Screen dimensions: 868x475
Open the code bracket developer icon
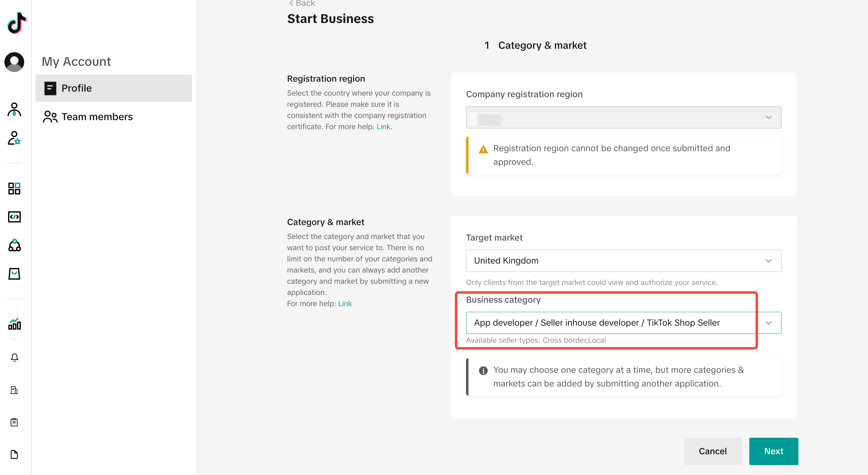[x=14, y=217]
